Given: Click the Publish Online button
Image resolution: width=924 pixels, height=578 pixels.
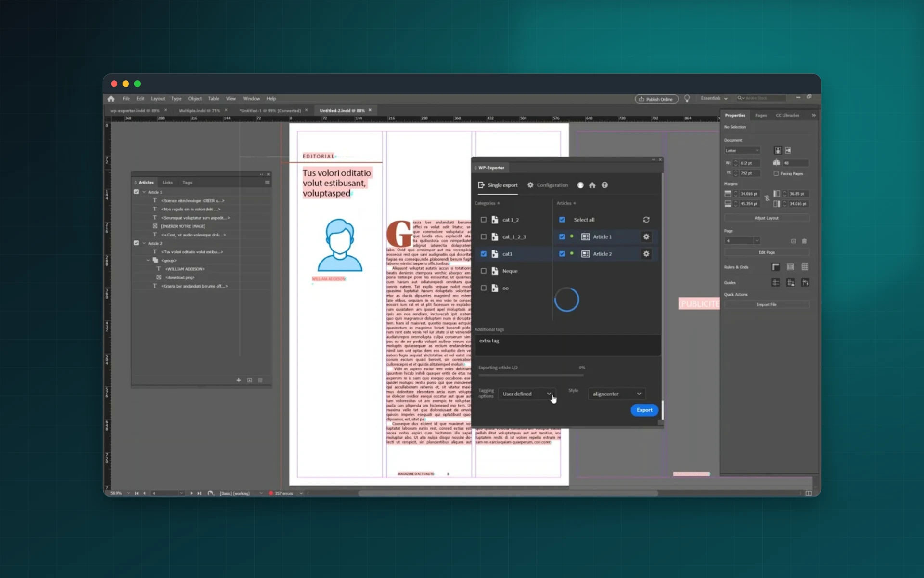Looking at the screenshot, I should click(656, 99).
